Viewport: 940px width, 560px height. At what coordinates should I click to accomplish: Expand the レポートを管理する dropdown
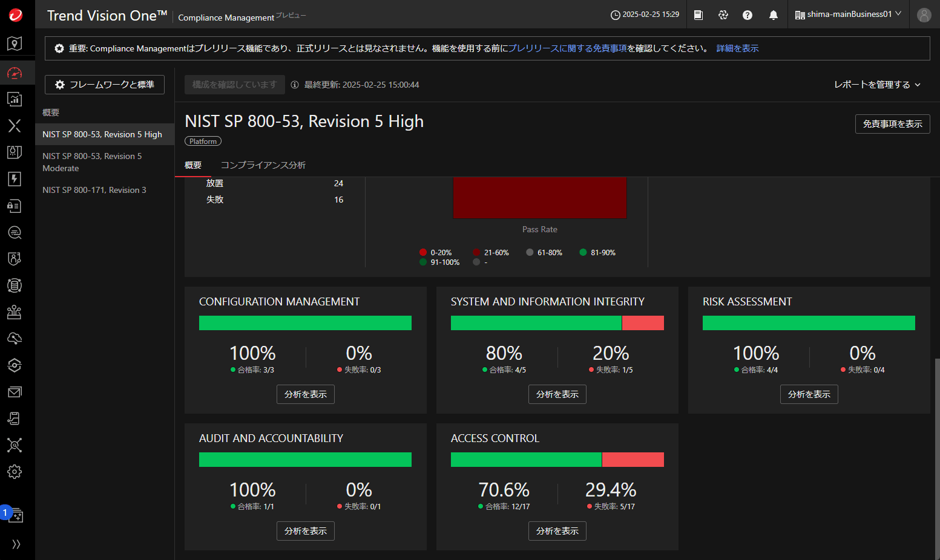coord(877,85)
